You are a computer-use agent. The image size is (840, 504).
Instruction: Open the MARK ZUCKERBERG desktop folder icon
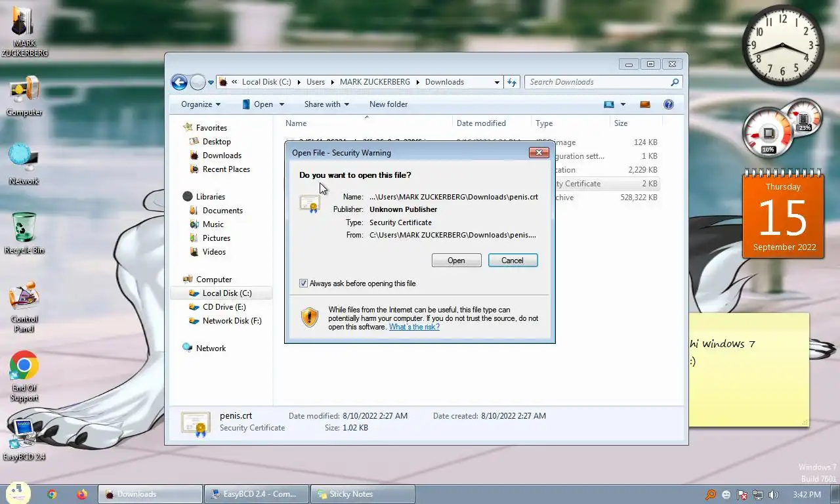24,31
